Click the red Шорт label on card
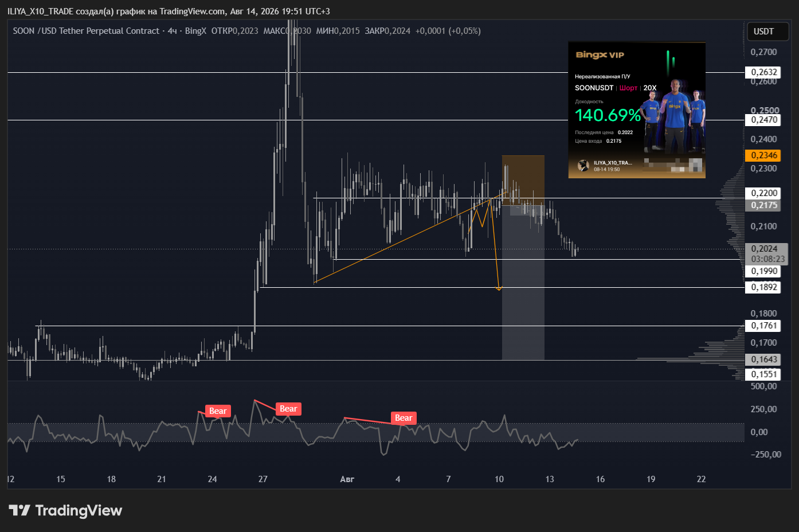Viewport: 799px width, 532px height. point(628,88)
